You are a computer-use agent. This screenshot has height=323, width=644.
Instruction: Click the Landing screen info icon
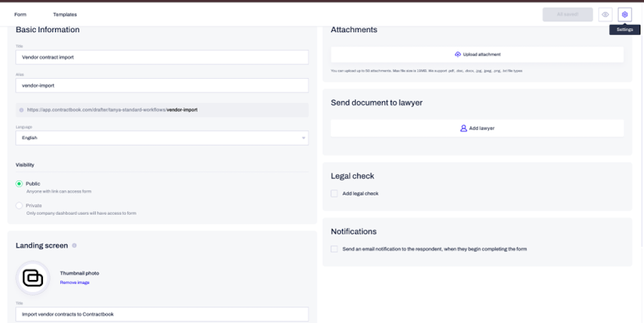pos(74,246)
